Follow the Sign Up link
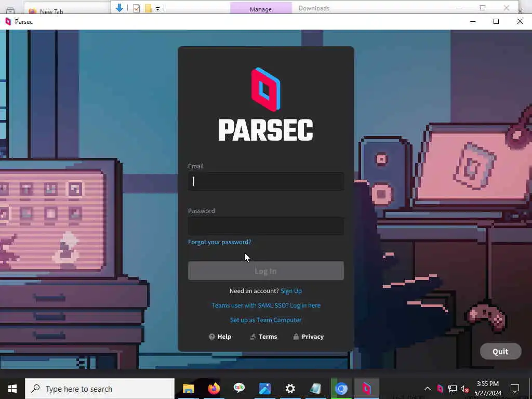 tap(291, 291)
